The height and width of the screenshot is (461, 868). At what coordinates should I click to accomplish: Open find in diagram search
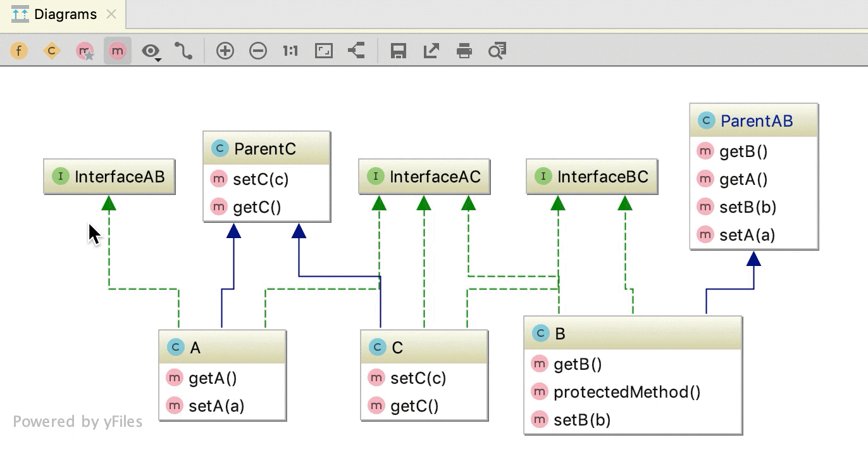(x=497, y=50)
